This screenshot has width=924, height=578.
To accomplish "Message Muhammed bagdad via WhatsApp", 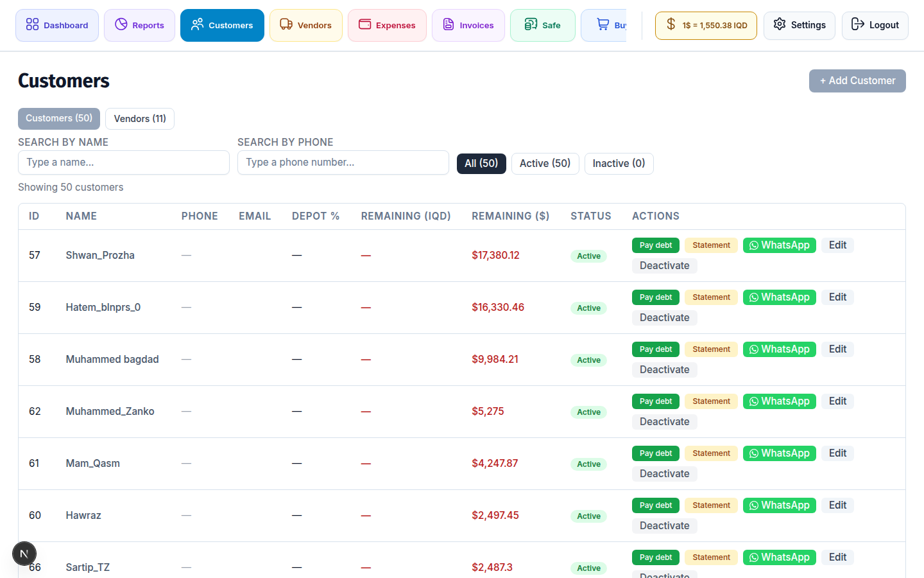I will (780, 349).
